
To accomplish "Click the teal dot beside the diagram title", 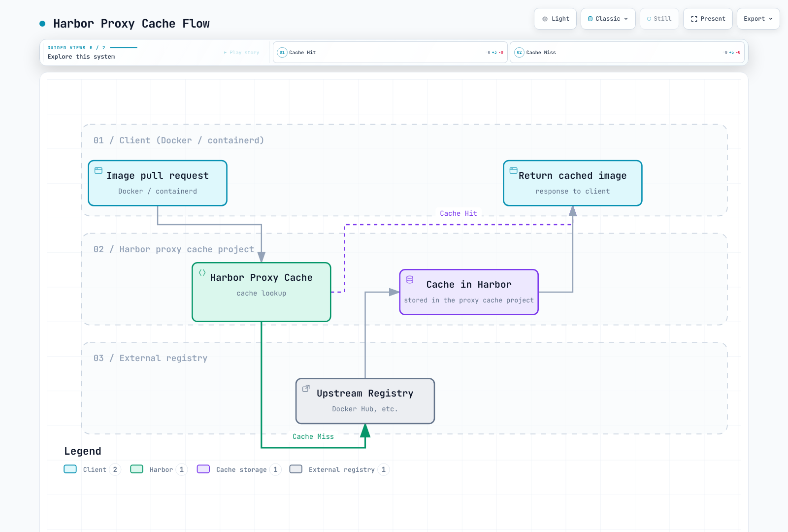I will pyautogui.click(x=42, y=24).
